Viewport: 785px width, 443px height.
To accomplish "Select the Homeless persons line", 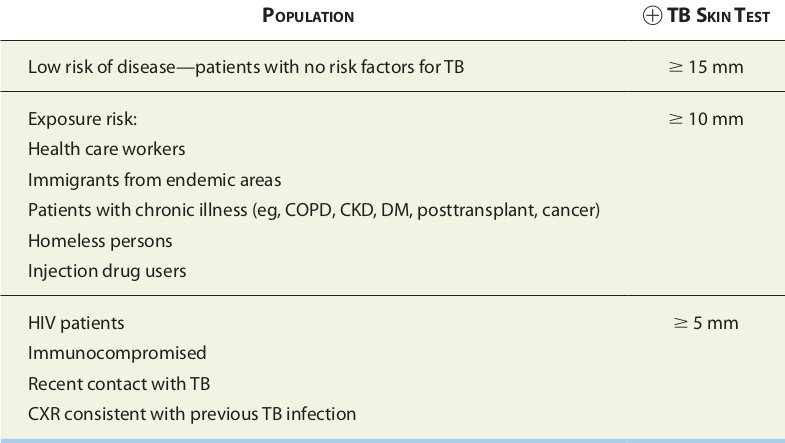I will [100, 241].
